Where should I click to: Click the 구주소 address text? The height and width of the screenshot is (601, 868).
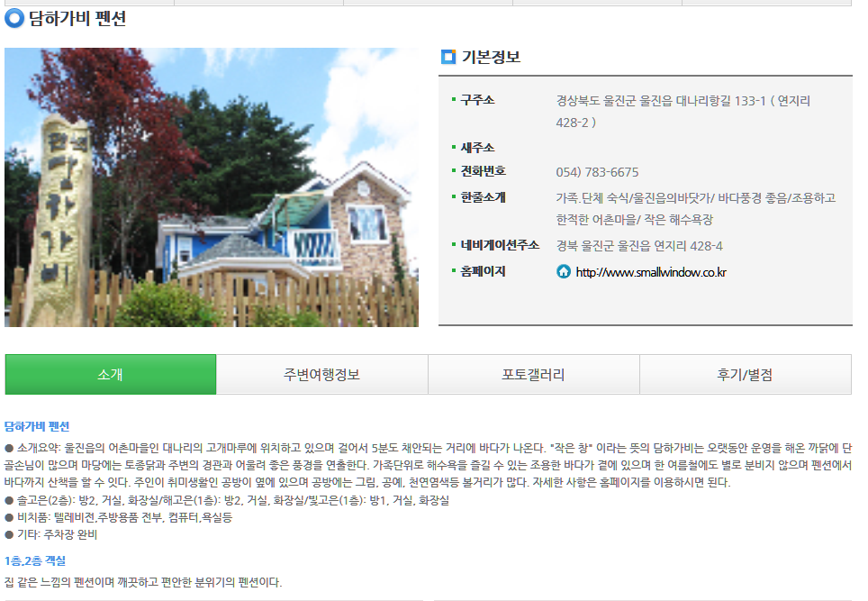[683, 112]
